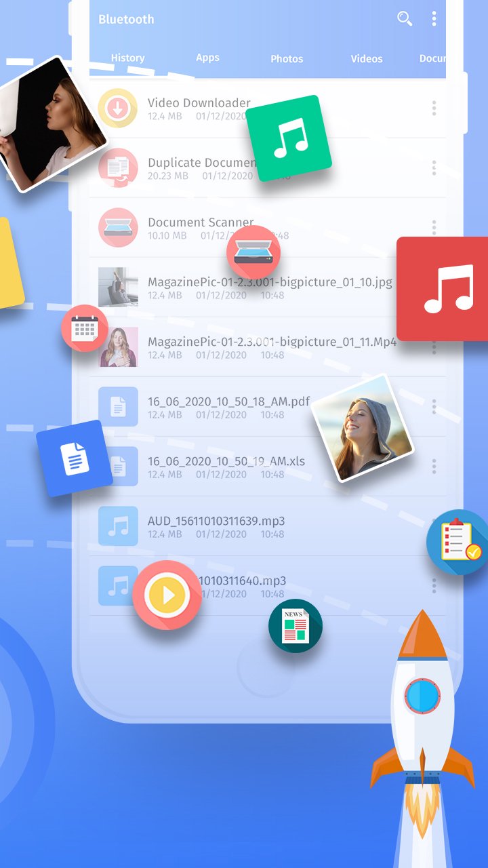Click the floating green music note tile
The width and height of the screenshot is (488, 868).
pos(288,138)
